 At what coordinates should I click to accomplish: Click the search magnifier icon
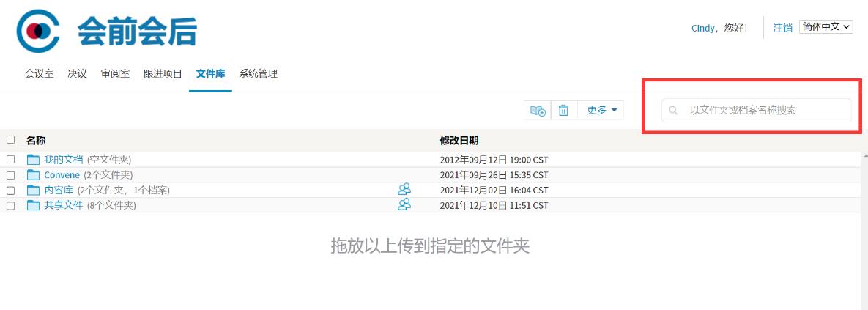(673, 110)
